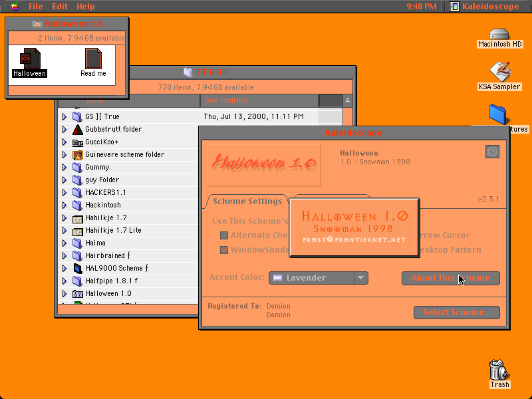
Task: Click the 778 items available info text
Action: point(205,87)
